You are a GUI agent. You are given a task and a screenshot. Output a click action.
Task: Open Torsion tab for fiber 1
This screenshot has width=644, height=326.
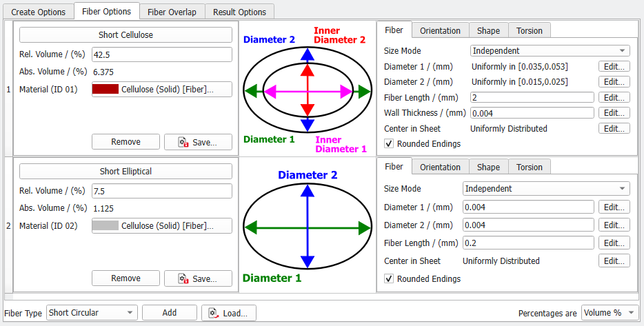[530, 30]
